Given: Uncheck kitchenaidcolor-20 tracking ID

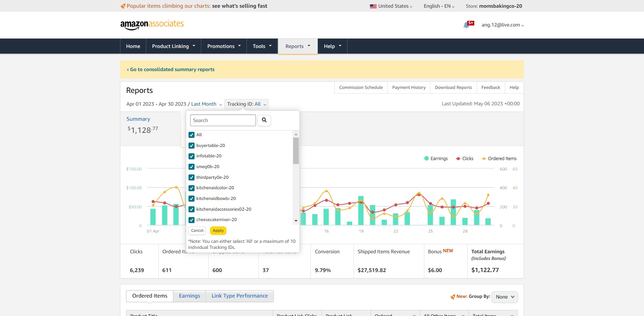Looking at the screenshot, I should (192, 188).
